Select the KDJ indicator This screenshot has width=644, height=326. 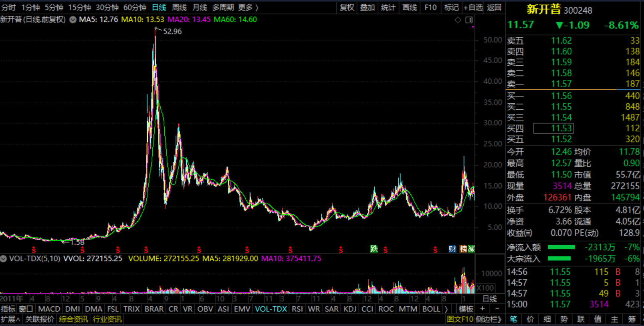click(350, 309)
